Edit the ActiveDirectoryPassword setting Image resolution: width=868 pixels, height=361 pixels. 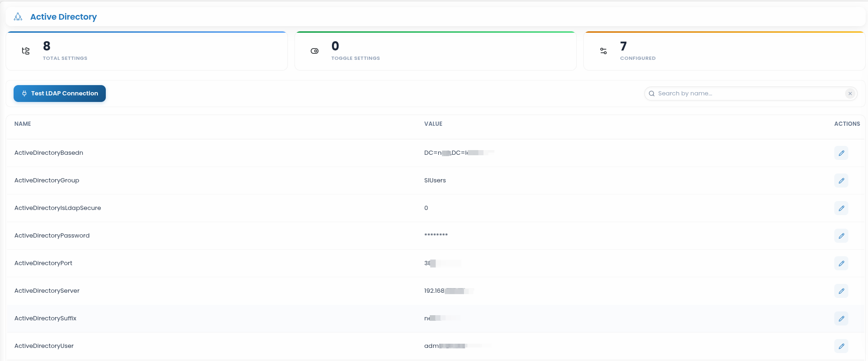click(x=841, y=236)
